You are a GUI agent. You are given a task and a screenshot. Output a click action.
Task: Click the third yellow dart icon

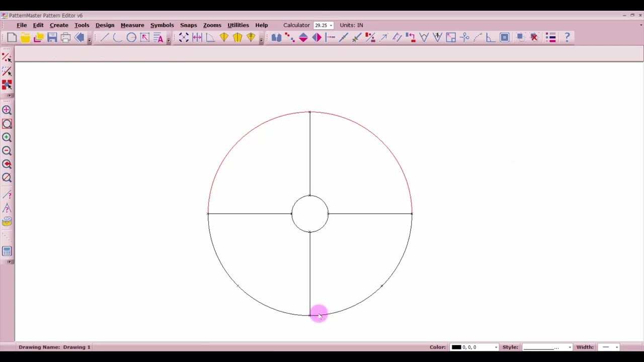click(x=251, y=37)
